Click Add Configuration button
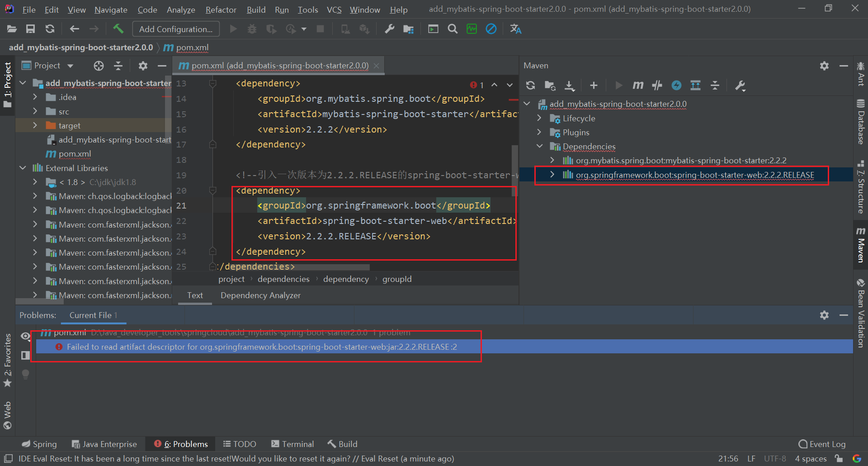The height and width of the screenshot is (466, 868). (x=176, y=29)
